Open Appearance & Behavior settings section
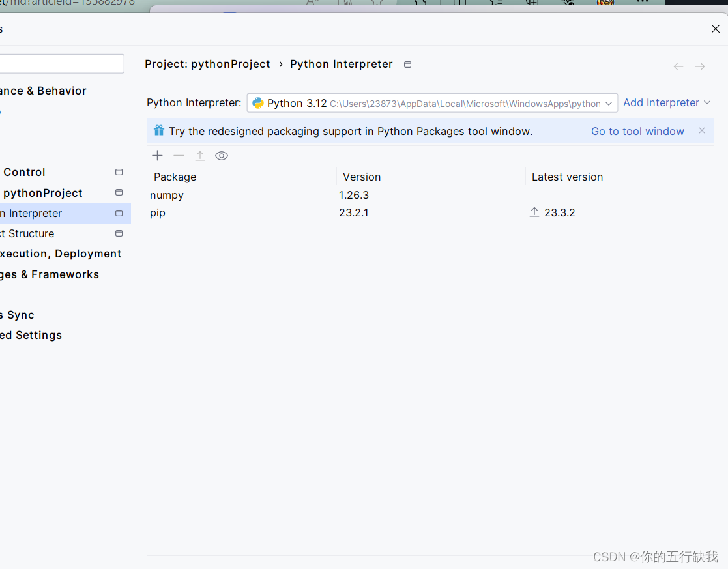The height and width of the screenshot is (569, 728). point(43,91)
